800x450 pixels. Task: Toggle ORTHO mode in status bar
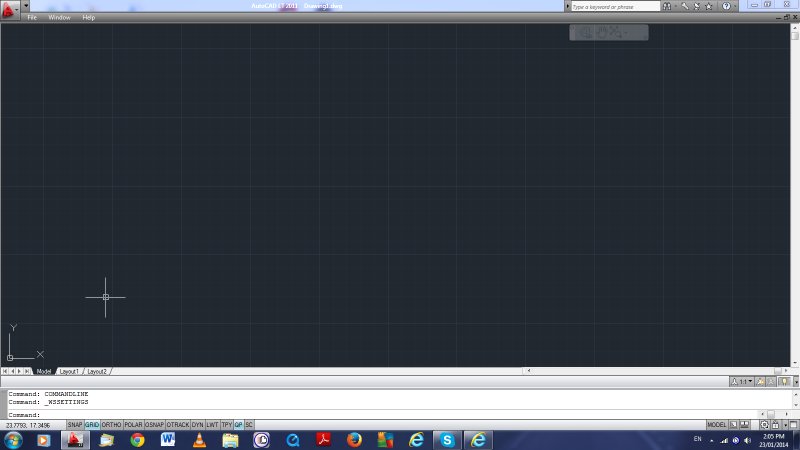click(111, 424)
